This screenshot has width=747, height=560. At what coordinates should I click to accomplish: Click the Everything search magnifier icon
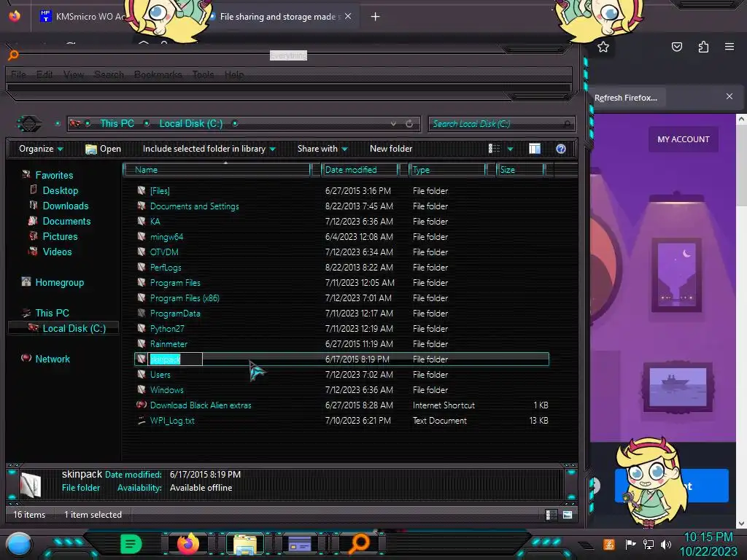pyautogui.click(x=13, y=55)
